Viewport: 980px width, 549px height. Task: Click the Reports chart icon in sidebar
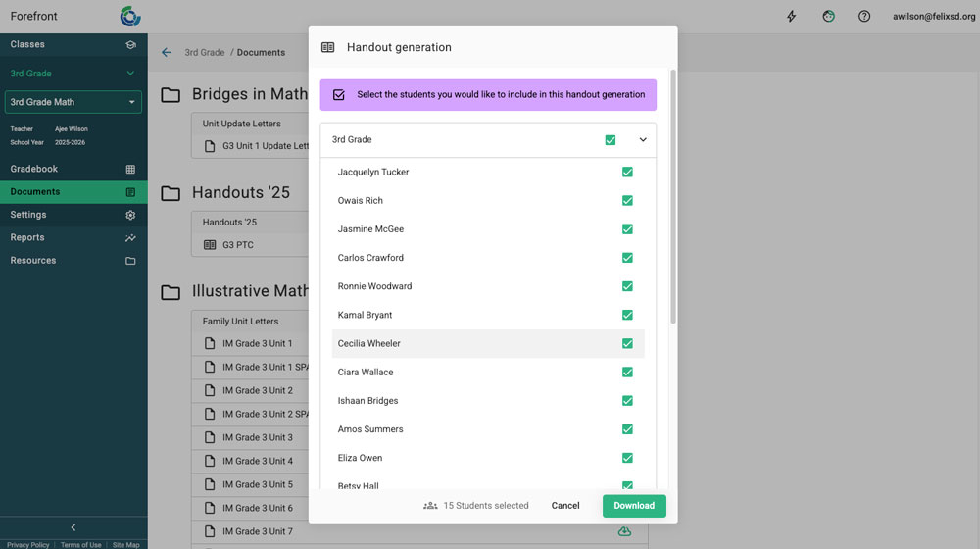click(x=130, y=238)
